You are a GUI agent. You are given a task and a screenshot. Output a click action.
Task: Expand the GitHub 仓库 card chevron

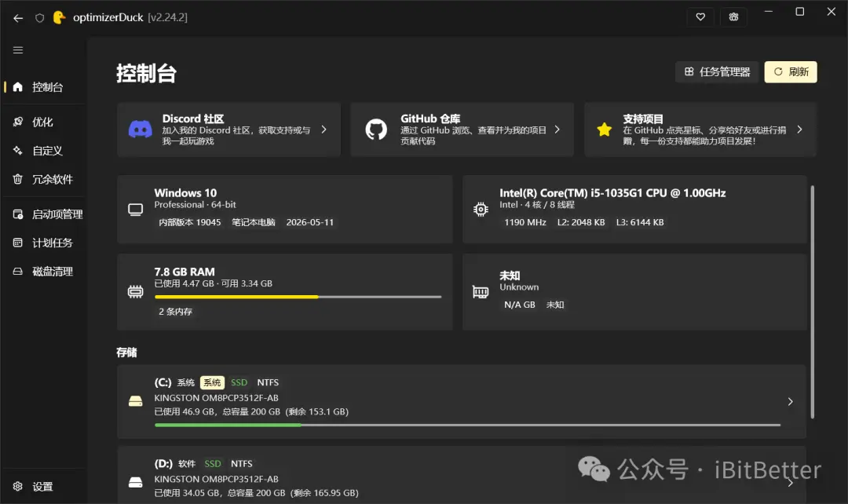[557, 130]
